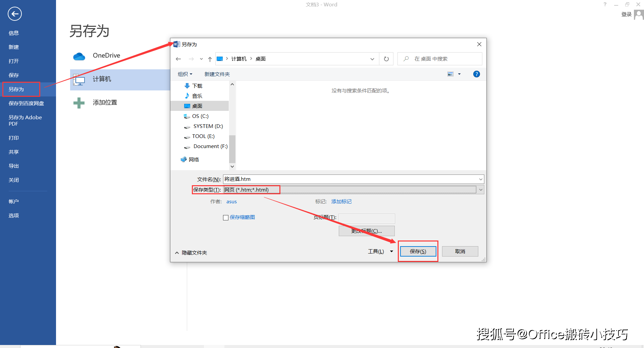Viewport: 644px width, 348px height.
Task: Click the 更改标题(C)... button
Action: pos(367,231)
